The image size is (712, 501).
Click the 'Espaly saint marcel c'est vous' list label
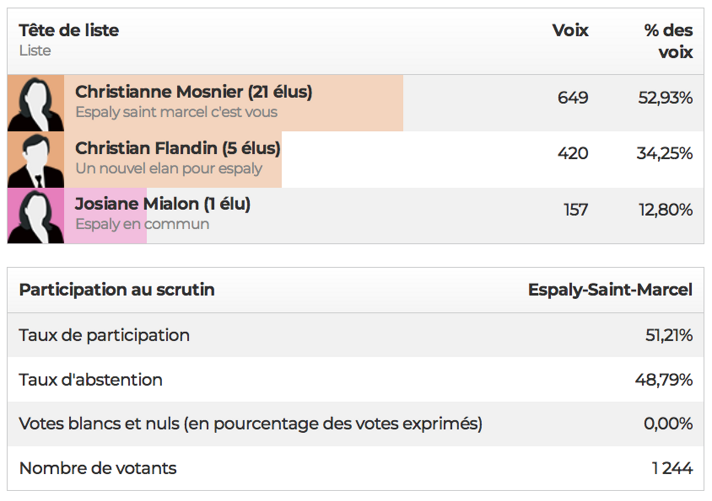click(177, 112)
